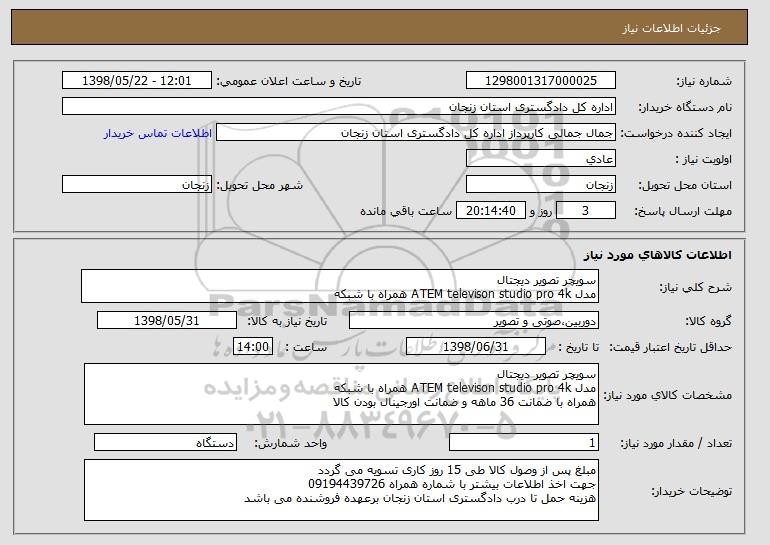Screen dimensions: 770x545
Task: Click the delivery city field زنجان
Action: click(x=137, y=185)
